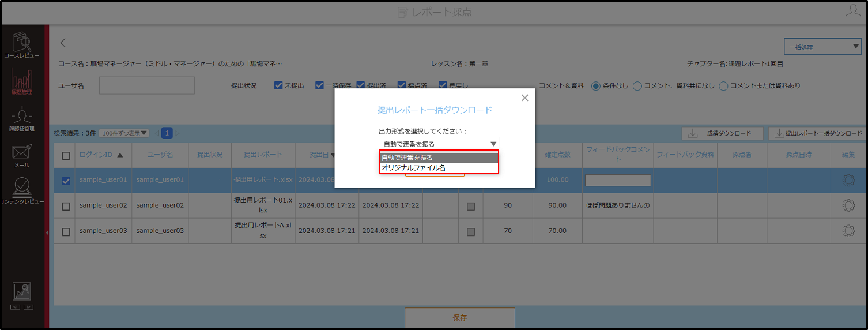868x330 pixels.
Task: Tick the grey checkbox in sample_user02 row
Action: (x=471, y=206)
